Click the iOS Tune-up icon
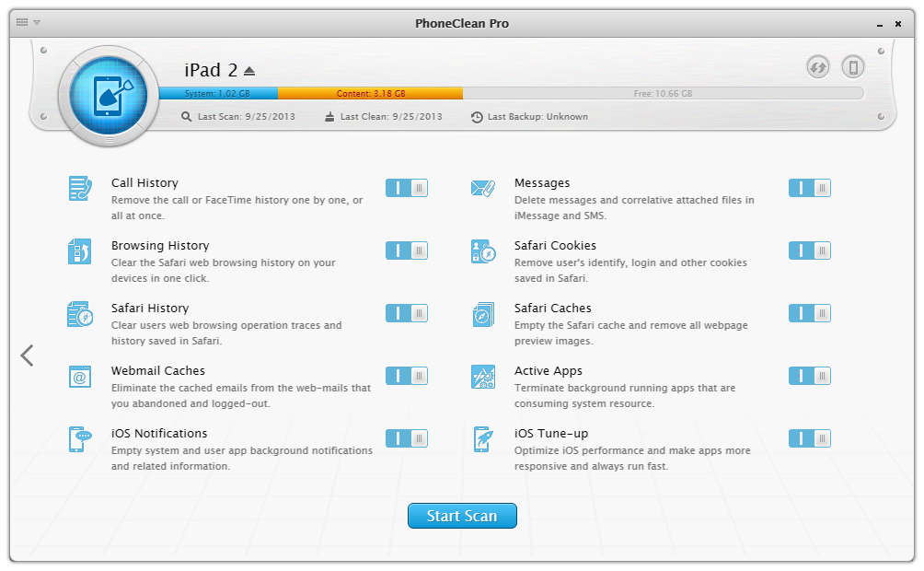Image resolution: width=924 pixels, height=571 pixels. coord(483,439)
